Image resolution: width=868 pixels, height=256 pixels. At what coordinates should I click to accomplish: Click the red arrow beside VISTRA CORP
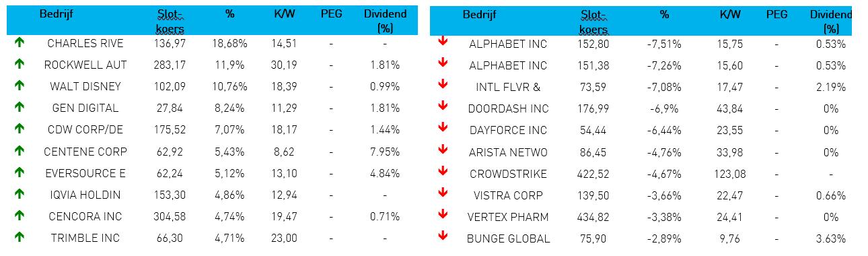(443, 193)
